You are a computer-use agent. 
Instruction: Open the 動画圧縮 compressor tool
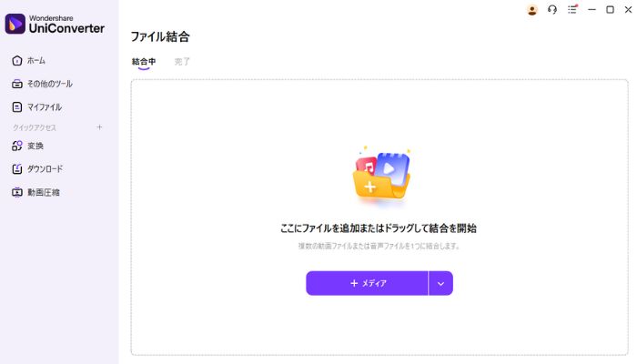point(35,192)
